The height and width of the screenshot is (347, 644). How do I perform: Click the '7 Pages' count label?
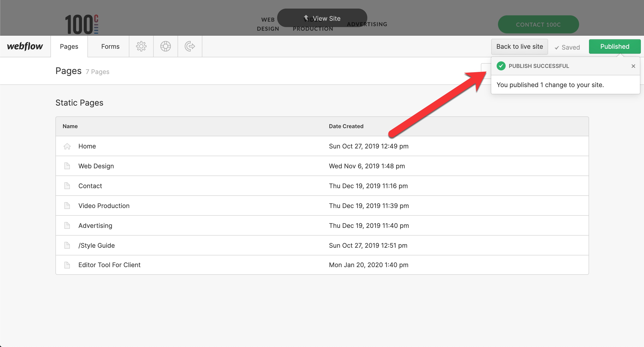98,72
